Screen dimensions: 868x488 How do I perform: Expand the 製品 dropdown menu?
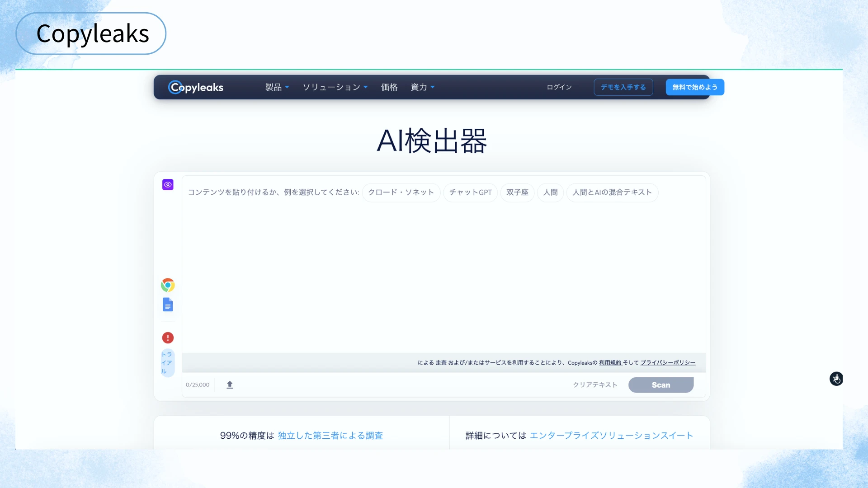[277, 87]
